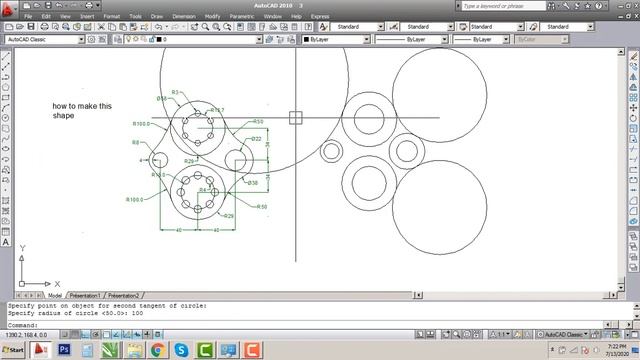Select the Offset modify tool
This screenshot has width=640, height=360.
[x=633, y=87]
